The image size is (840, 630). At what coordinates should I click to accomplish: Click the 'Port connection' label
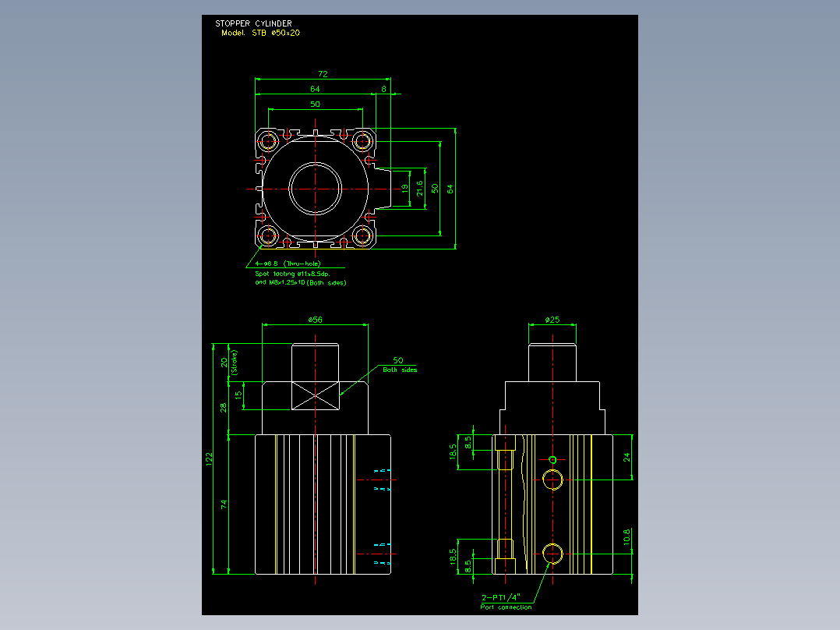click(506, 607)
